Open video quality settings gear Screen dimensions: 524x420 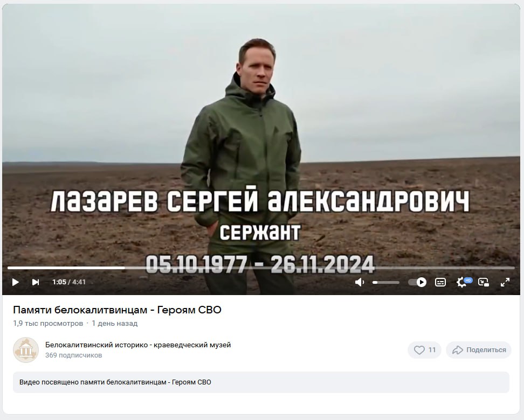click(x=461, y=283)
